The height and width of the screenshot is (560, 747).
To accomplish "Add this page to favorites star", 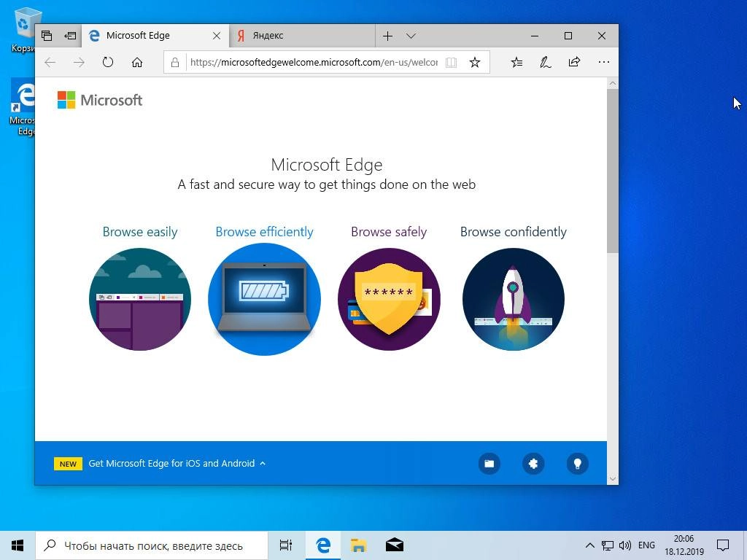I will click(x=474, y=63).
